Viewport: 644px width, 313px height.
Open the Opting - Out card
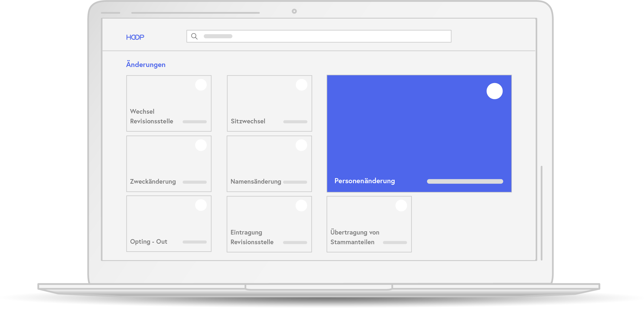(169, 224)
